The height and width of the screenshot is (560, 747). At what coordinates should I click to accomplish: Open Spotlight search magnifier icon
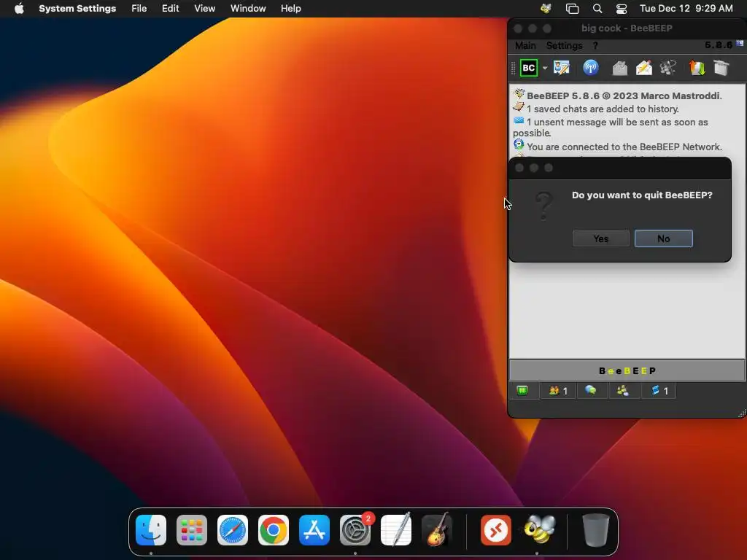pos(597,8)
